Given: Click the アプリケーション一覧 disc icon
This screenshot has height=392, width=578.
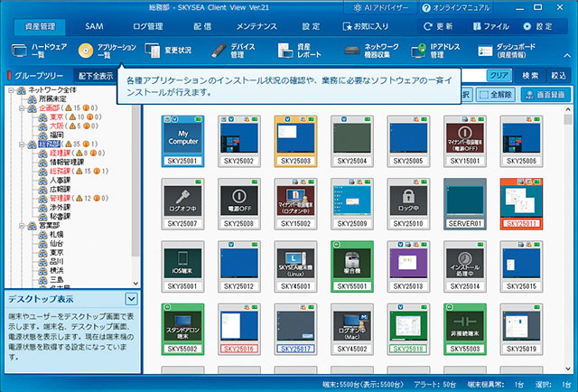Looking at the screenshot, I should pos(86,51).
